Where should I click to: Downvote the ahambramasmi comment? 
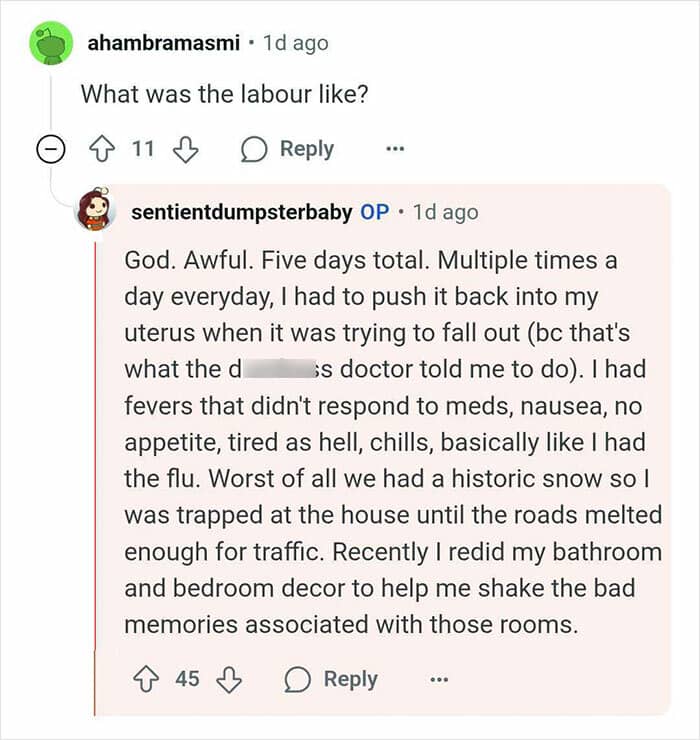tap(184, 150)
